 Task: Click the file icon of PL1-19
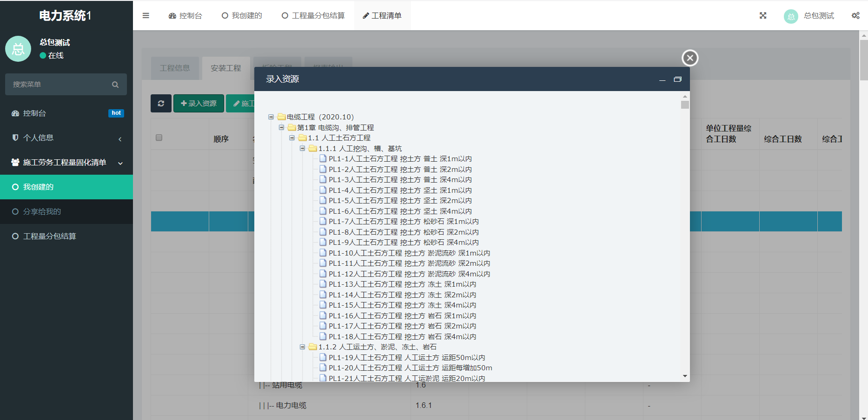[323, 357]
